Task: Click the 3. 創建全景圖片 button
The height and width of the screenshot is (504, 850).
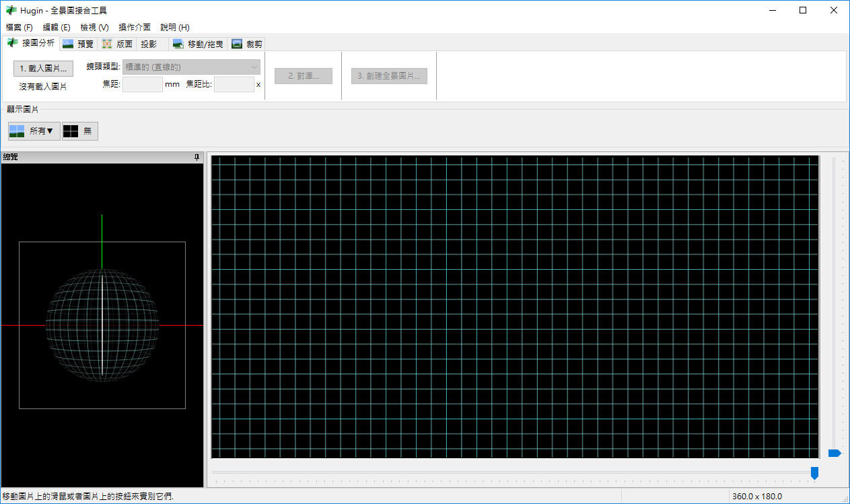Action: pyautogui.click(x=389, y=76)
